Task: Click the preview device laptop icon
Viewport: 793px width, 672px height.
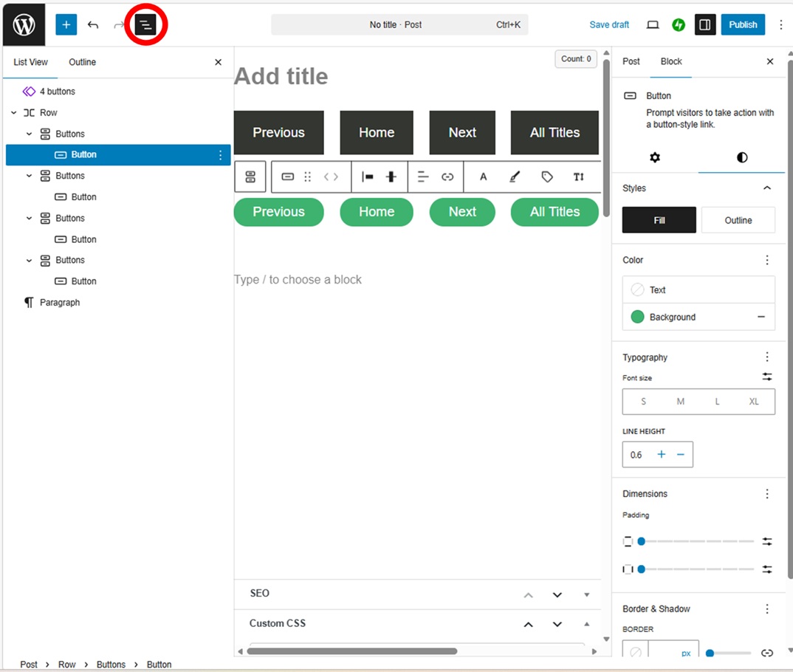Action: tap(652, 25)
